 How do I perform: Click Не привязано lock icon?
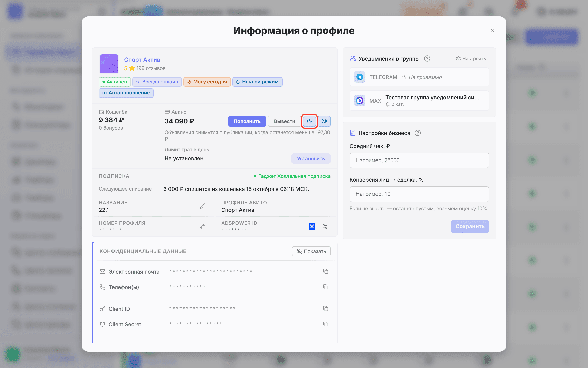click(x=404, y=77)
